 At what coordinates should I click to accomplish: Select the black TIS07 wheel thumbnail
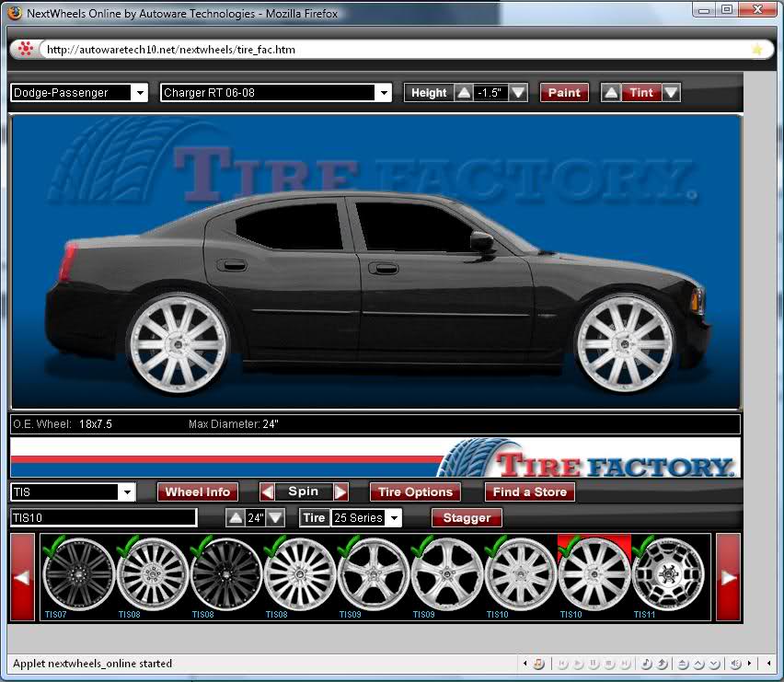coord(79,574)
